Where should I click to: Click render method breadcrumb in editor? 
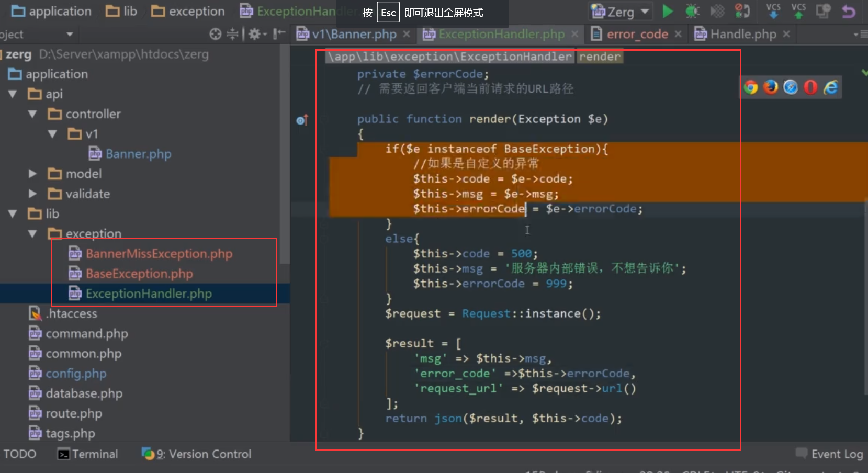click(600, 57)
